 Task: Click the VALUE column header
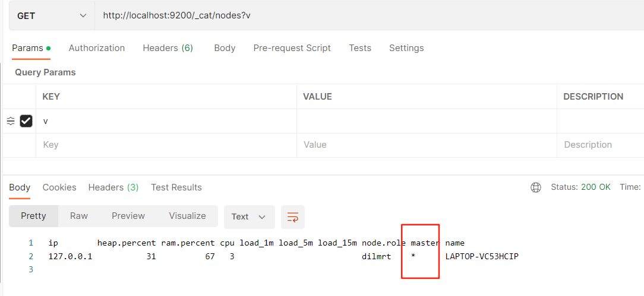[317, 97]
